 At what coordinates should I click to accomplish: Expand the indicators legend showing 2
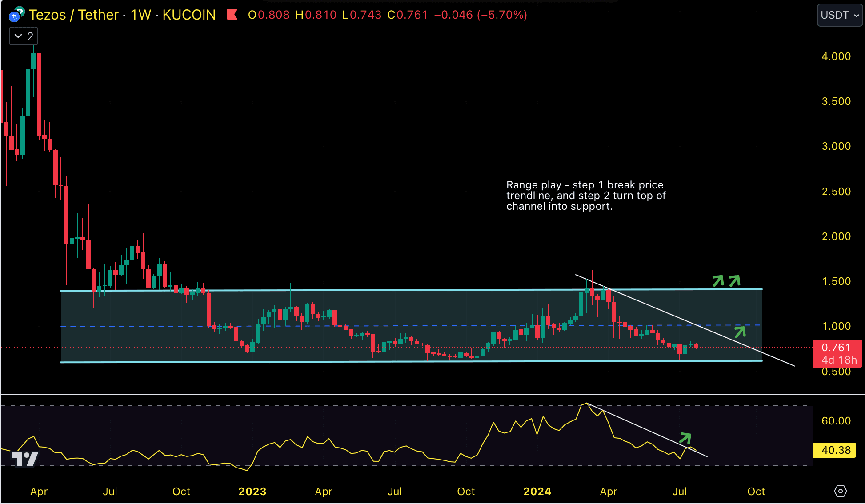tap(24, 36)
